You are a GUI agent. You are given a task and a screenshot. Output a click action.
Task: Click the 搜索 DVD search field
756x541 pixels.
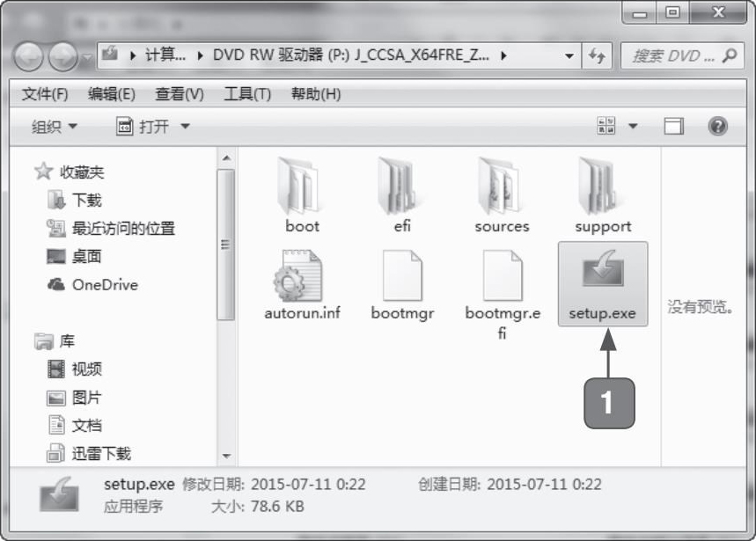pyautogui.click(x=682, y=56)
